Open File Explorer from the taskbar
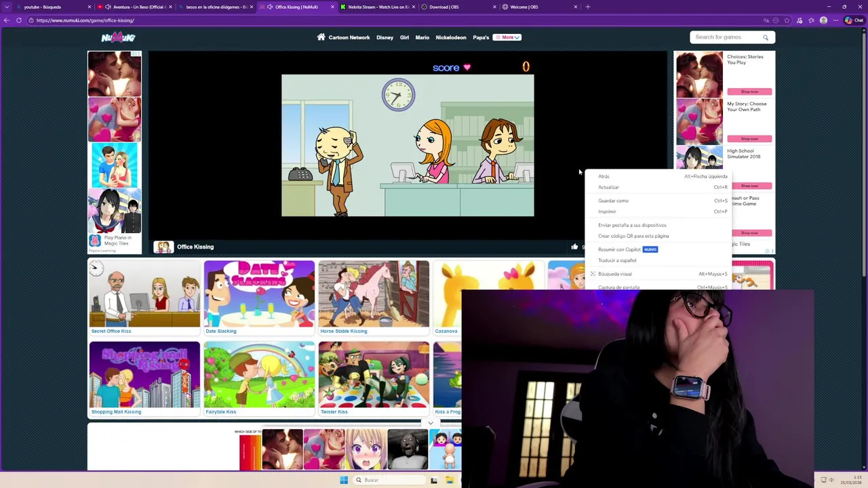The width and height of the screenshot is (868, 488). click(x=450, y=480)
